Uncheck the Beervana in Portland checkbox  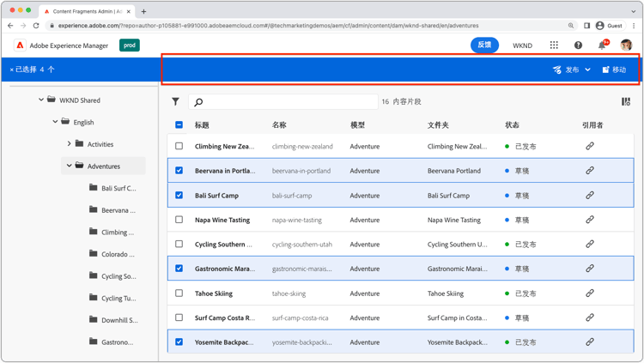(179, 170)
